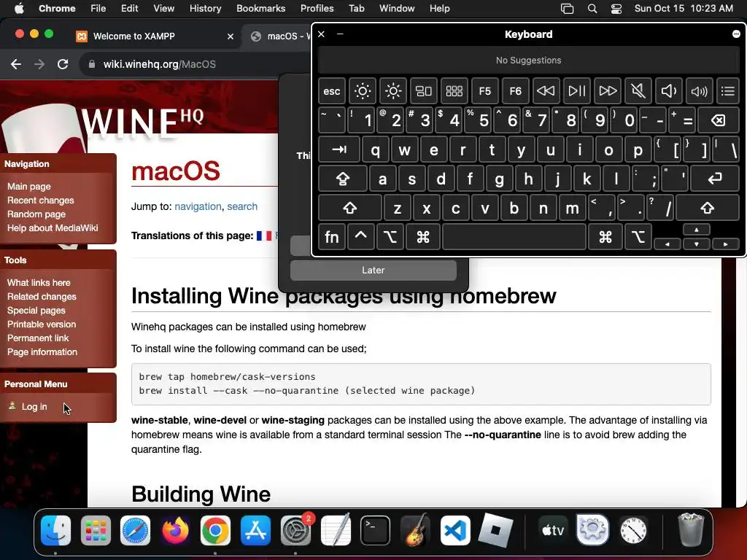Viewport: 747px width, 560px height.
Task: Toggle the right command key on Keyboard
Action: (x=605, y=237)
